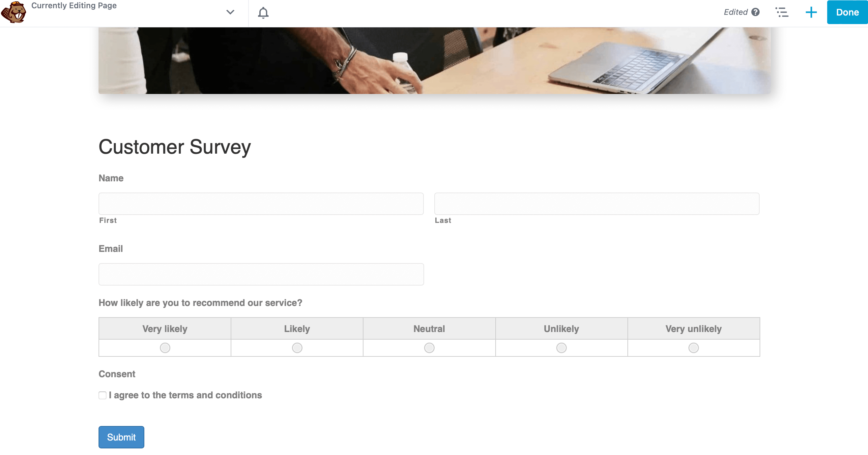Click the Currently Editing Page label
868x455 pixels.
[x=74, y=5]
